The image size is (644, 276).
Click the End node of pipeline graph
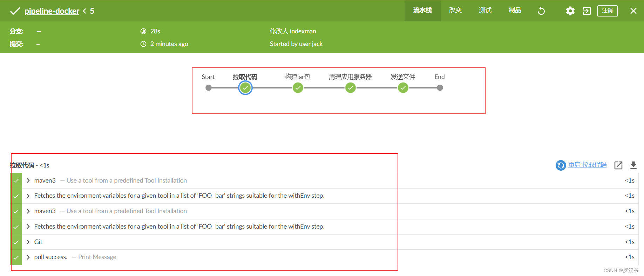coord(440,88)
